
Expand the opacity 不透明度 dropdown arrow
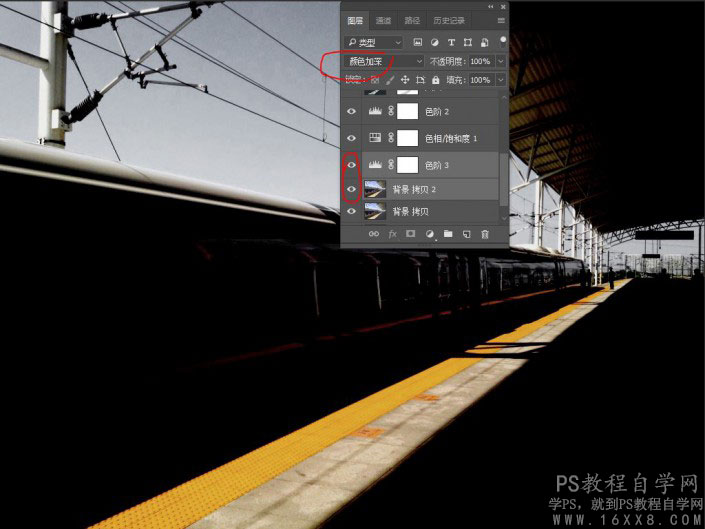pyautogui.click(x=501, y=61)
